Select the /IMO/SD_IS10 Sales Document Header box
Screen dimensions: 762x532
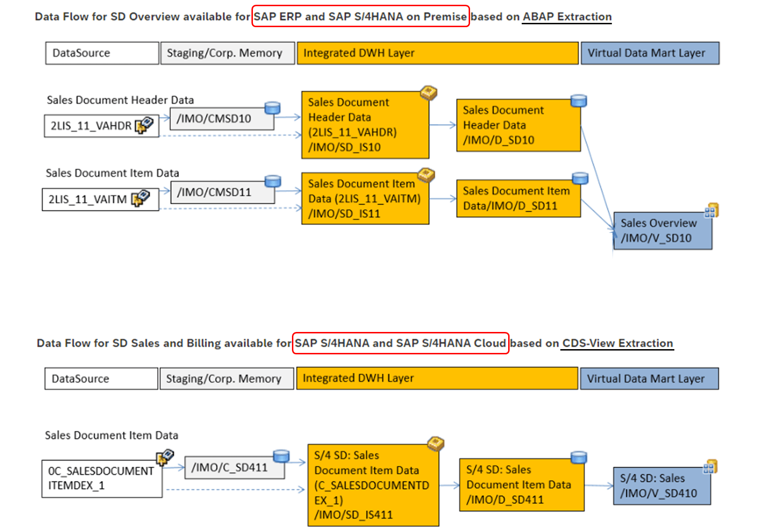click(x=365, y=125)
